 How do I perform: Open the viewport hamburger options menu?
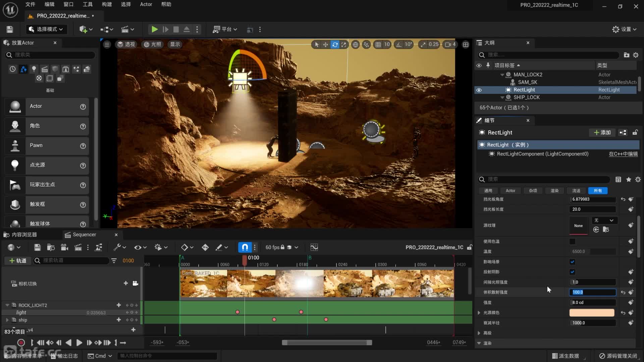(x=107, y=45)
